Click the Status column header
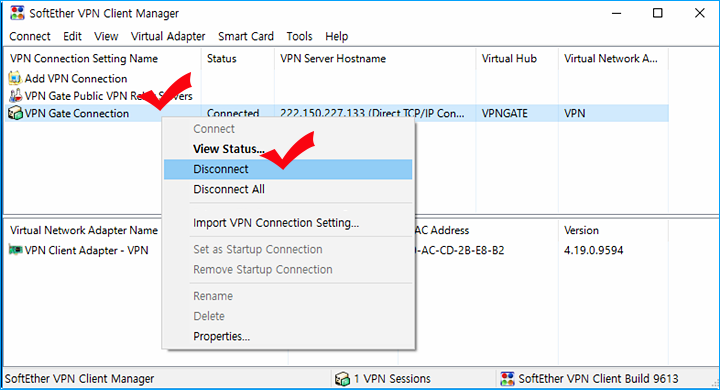 [237, 58]
